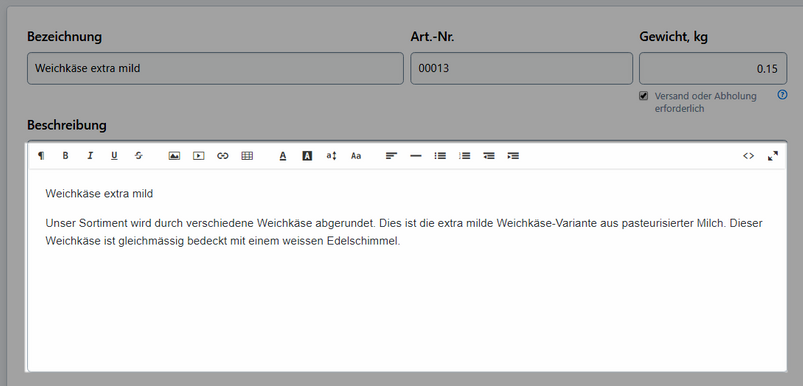Click the Gewicht, kg input field

[713, 68]
